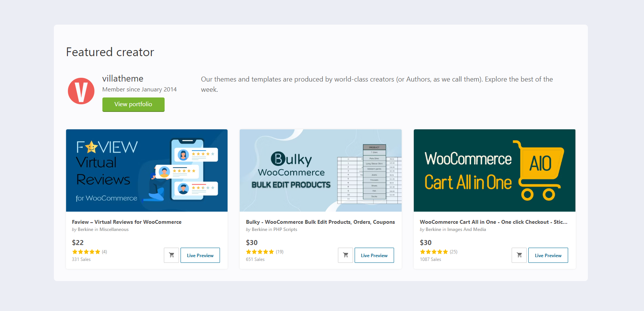Open 'Faview – Virtual Reviews for WooCommerce' title
The image size is (644, 311).
click(x=127, y=222)
